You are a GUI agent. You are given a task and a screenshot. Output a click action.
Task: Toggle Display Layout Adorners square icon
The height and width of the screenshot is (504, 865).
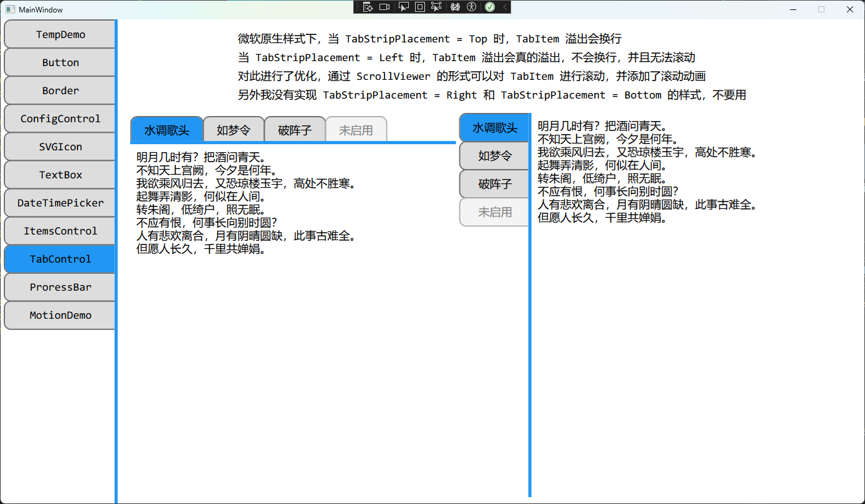coord(420,7)
